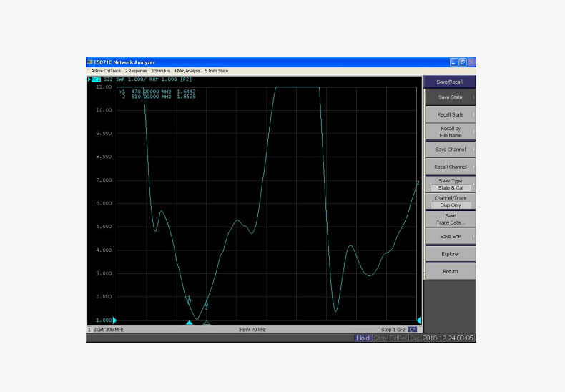Image resolution: width=565 pixels, height=392 pixels.
Task: Click the date-time display 2018-12-24
Action: tap(448, 338)
